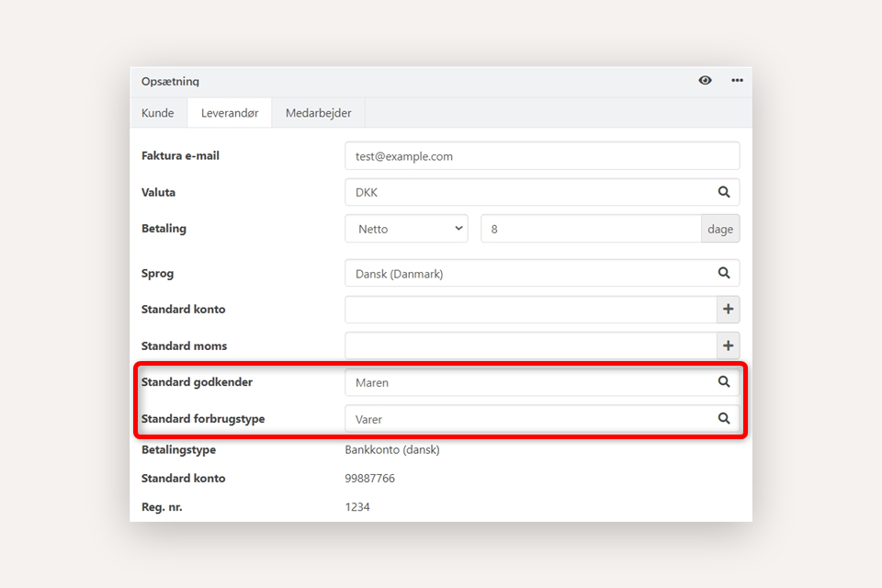Add a Standard moms with plus icon
Image resolution: width=882 pixels, height=588 pixels.
[x=728, y=346]
